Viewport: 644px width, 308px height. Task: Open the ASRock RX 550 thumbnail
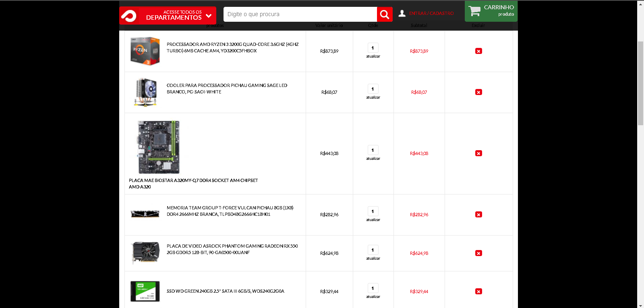(145, 253)
